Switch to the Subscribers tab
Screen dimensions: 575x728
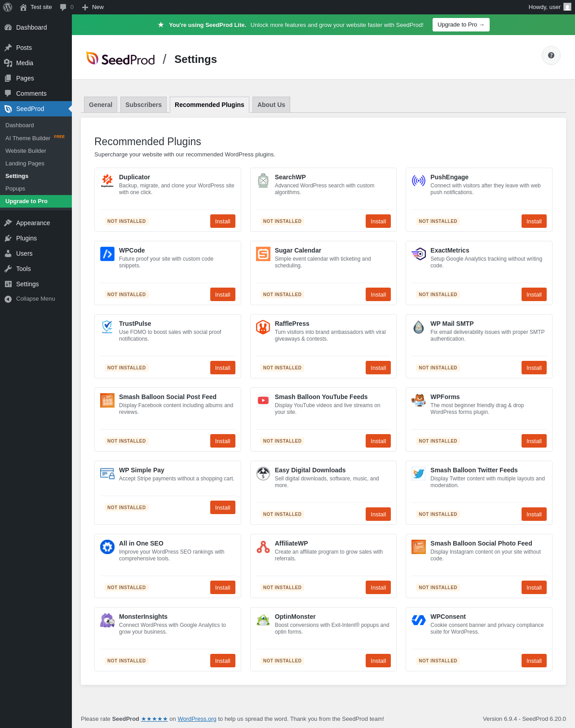[143, 105]
